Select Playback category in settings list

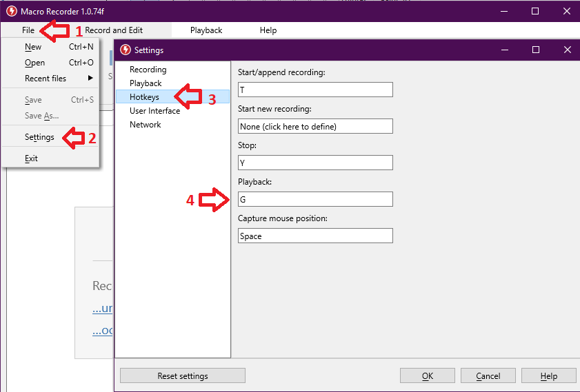(x=146, y=83)
